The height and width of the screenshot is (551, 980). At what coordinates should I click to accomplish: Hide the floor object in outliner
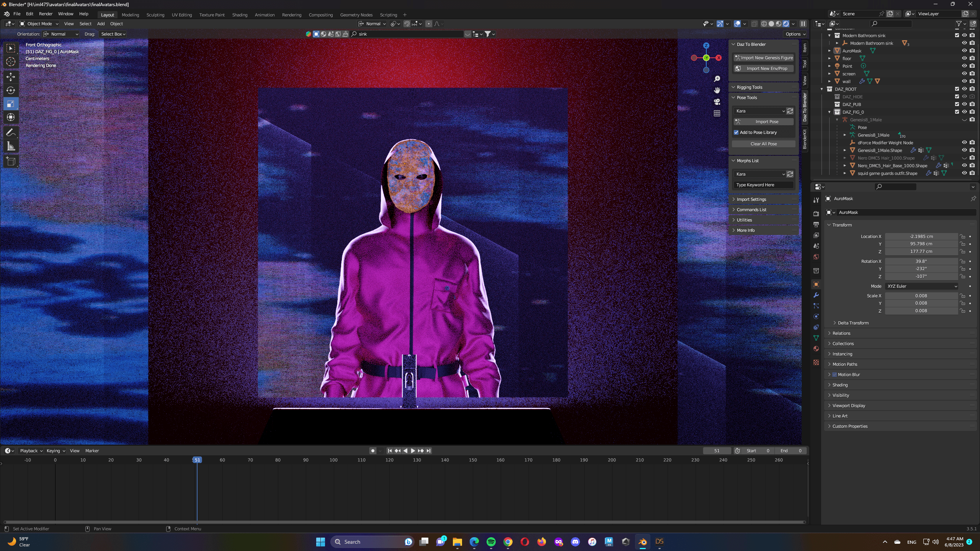click(964, 58)
